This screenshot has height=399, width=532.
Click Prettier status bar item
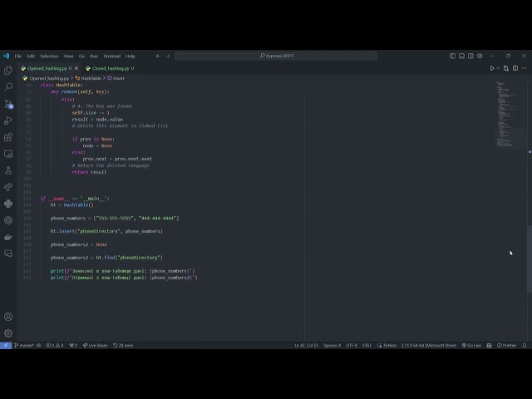coord(507,346)
